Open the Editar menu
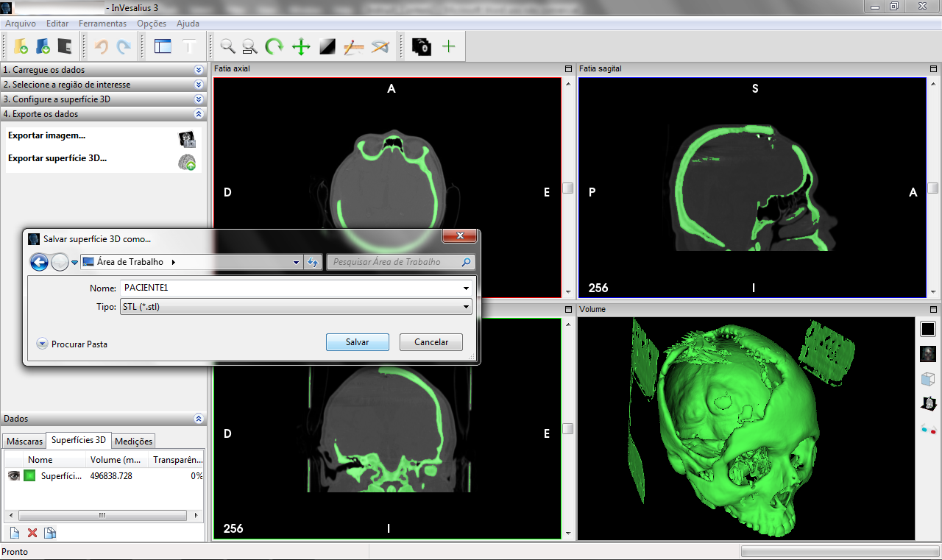The image size is (942, 560). [x=57, y=24]
